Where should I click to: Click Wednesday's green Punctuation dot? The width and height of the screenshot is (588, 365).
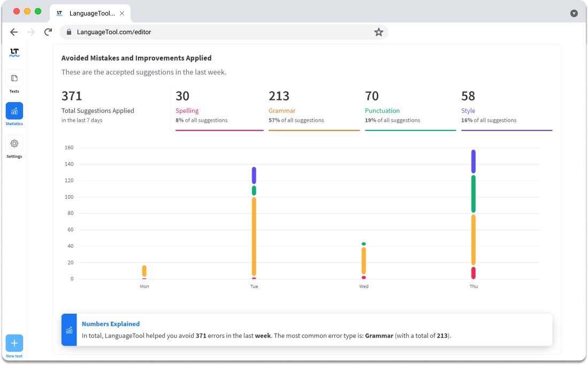coord(363,244)
